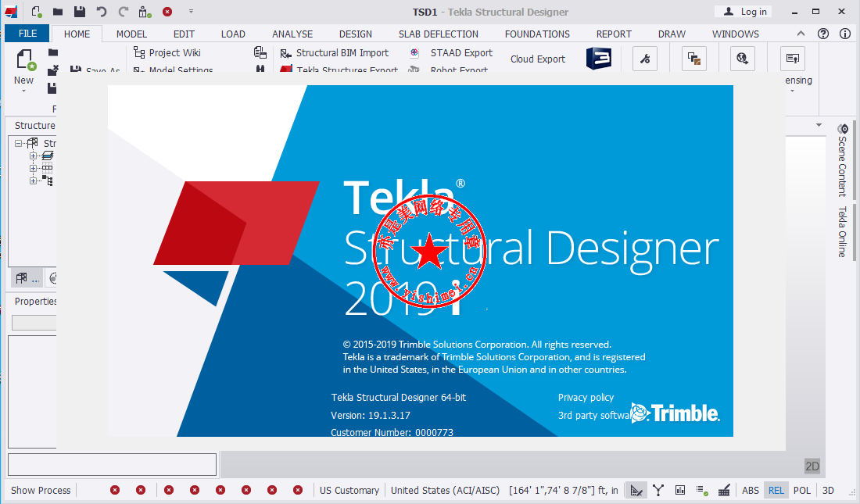Toggle the set-square snap icon in status bar
This screenshot has height=504, width=860.
[x=636, y=490]
